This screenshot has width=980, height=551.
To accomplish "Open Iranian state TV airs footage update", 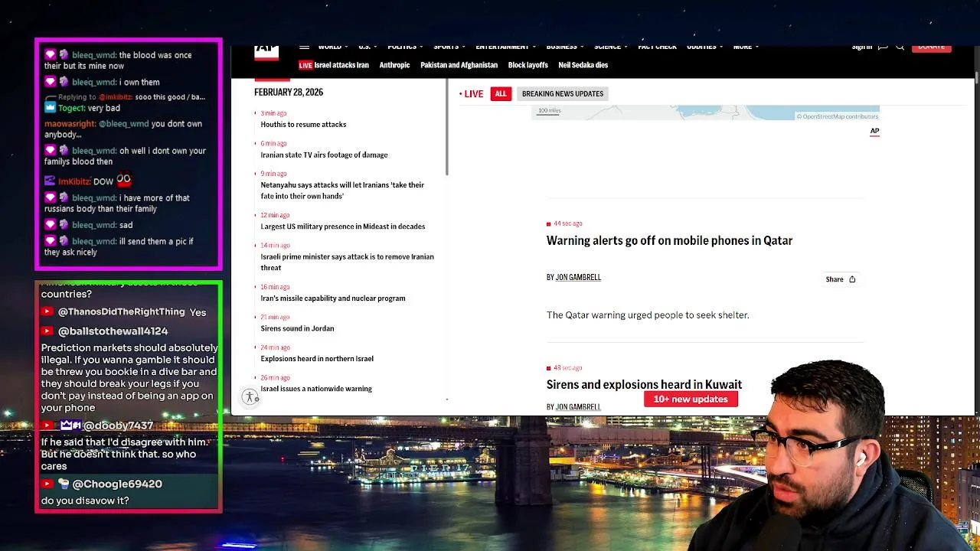I will tap(324, 155).
